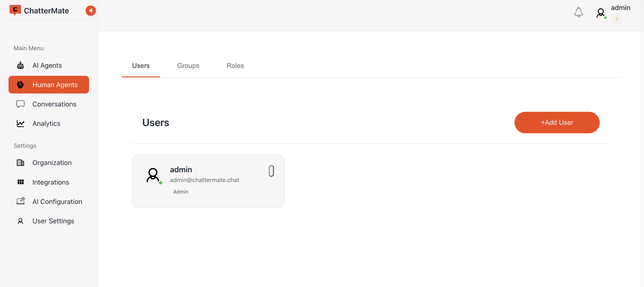Image resolution: width=644 pixels, height=287 pixels.
Task: Click the notification bell icon
Action: point(578,12)
